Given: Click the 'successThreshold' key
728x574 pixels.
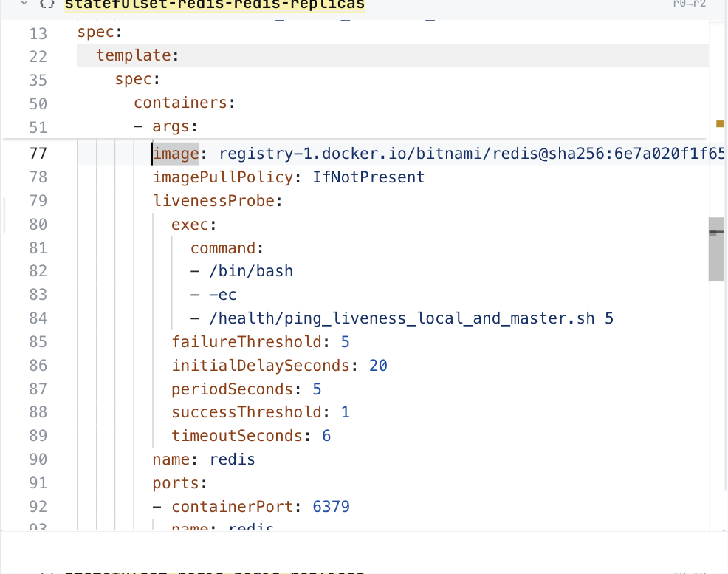Looking at the screenshot, I should coord(247,412).
